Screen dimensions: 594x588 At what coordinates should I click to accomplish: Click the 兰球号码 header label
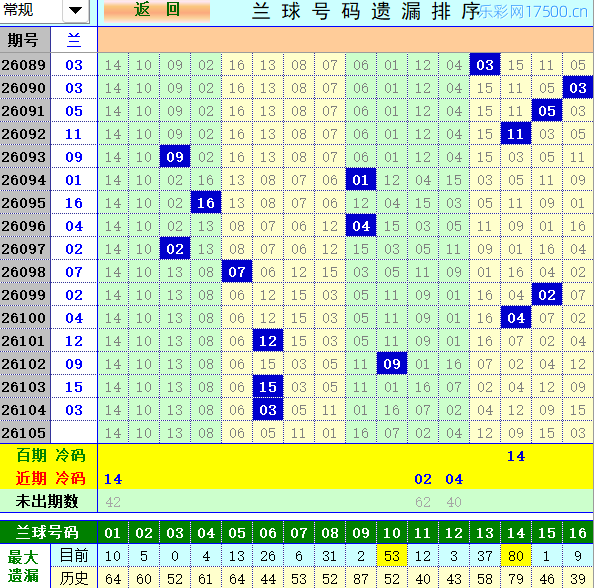click(47, 532)
